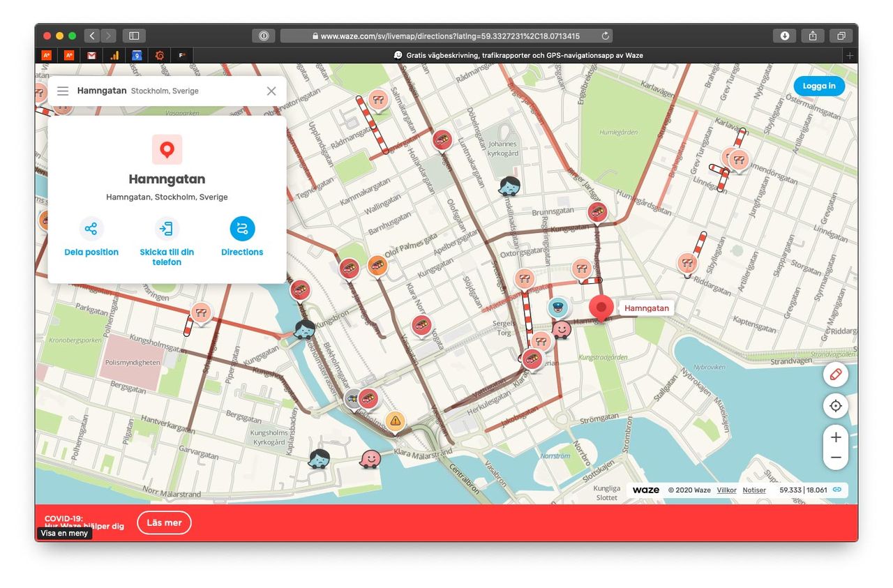The width and height of the screenshot is (893, 588).
Task: Open a new Safari tab
Action: click(850, 55)
